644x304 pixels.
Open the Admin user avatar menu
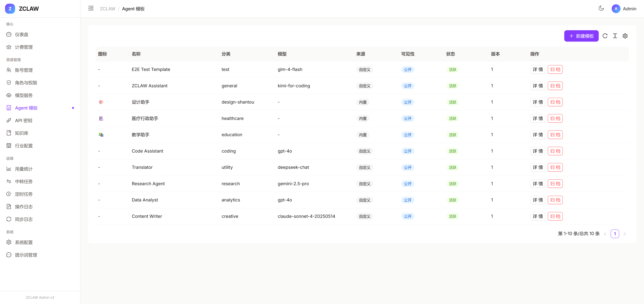coord(616,9)
